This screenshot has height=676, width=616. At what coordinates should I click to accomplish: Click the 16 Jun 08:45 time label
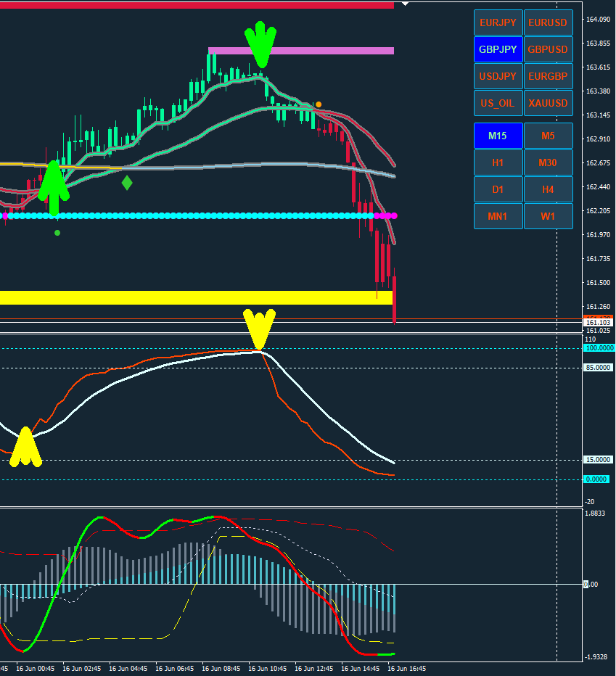tap(221, 669)
